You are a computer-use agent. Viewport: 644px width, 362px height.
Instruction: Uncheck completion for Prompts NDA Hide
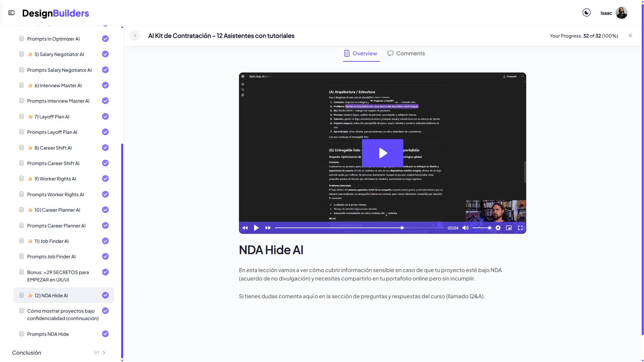(x=105, y=334)
